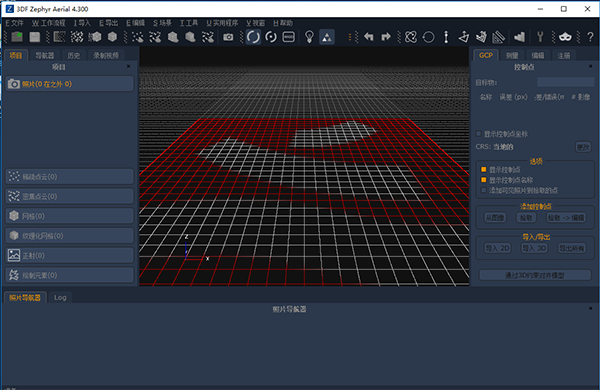Uncheck the first orange show control points checkbox
The width and height of the screenshot is (600, 390).
tap(484, 169)
